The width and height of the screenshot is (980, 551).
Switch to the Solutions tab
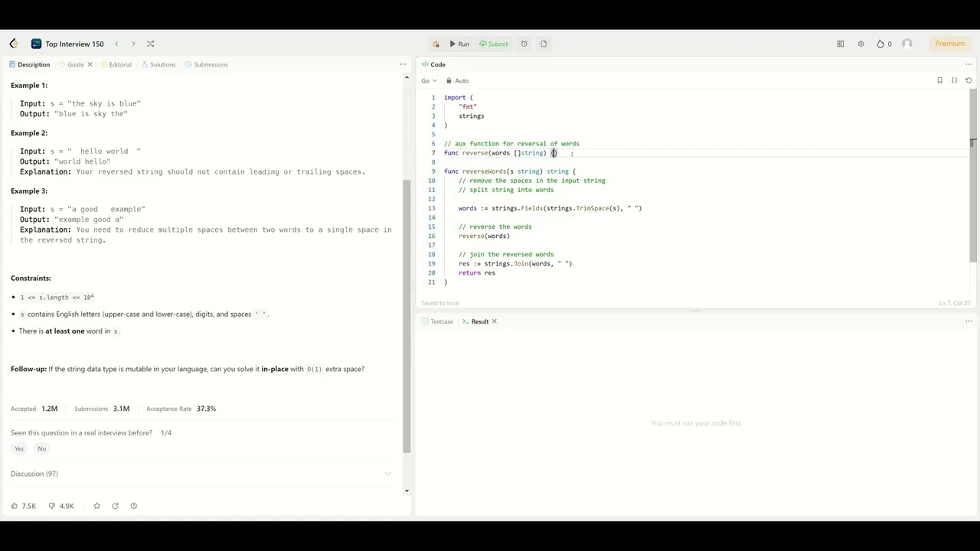pyautogui.click(x=158, y=64)
